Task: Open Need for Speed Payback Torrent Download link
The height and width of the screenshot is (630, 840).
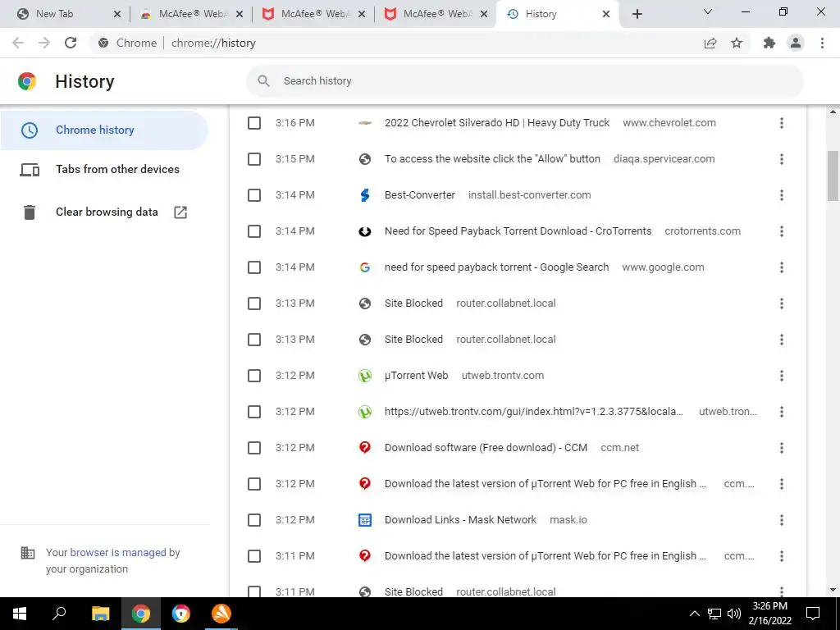Action: tap(518, 231)
